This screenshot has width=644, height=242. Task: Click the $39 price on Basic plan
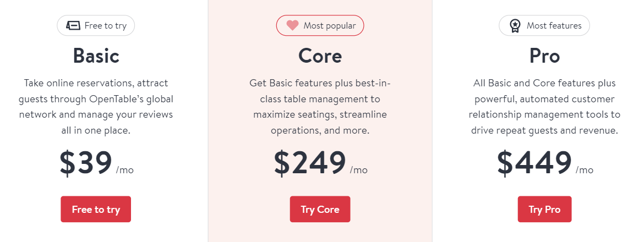pos(86,163)
